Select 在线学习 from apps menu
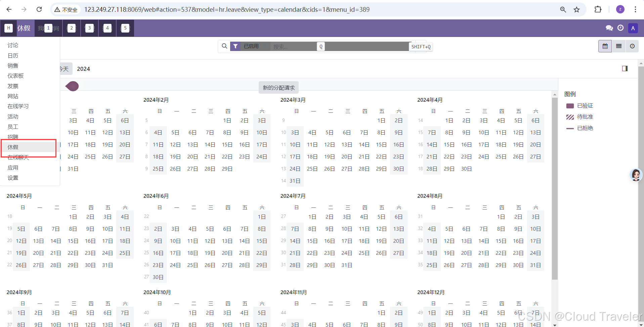Screen dimensions: 644x327 (x=18, y=106)
